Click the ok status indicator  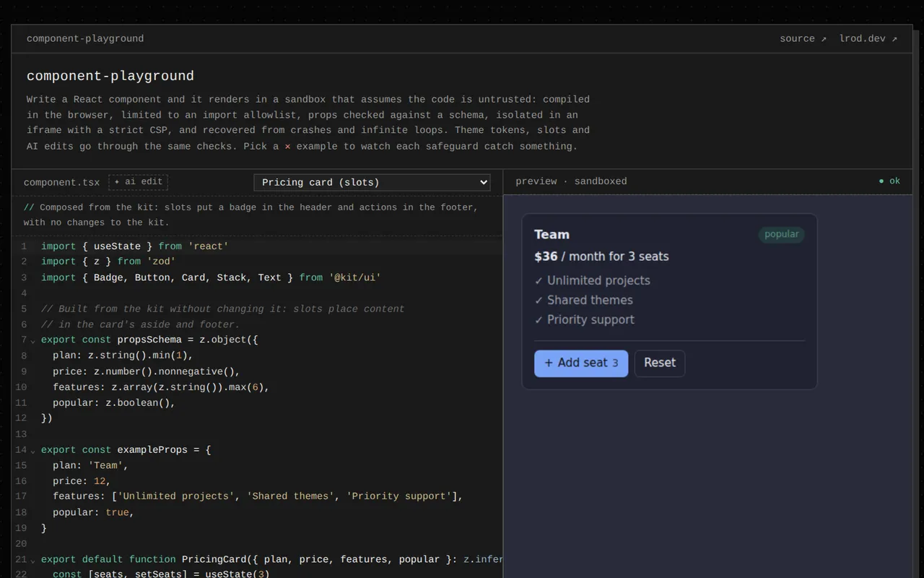point(889,181)
